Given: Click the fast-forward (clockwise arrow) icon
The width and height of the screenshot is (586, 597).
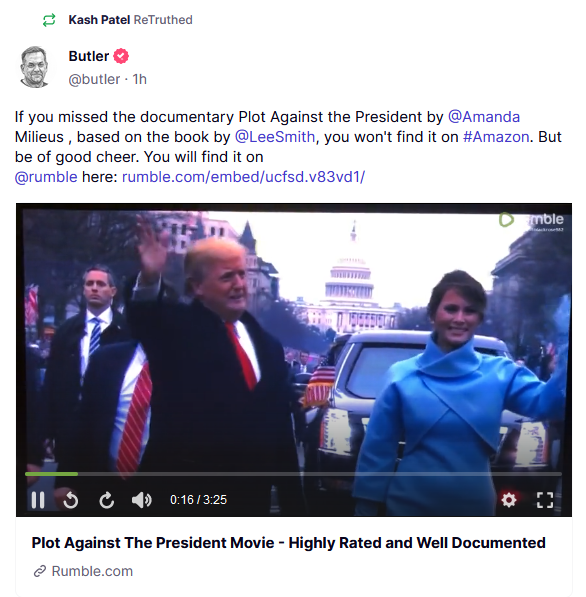Looking at the screenshot, I should tap(107, 500).
